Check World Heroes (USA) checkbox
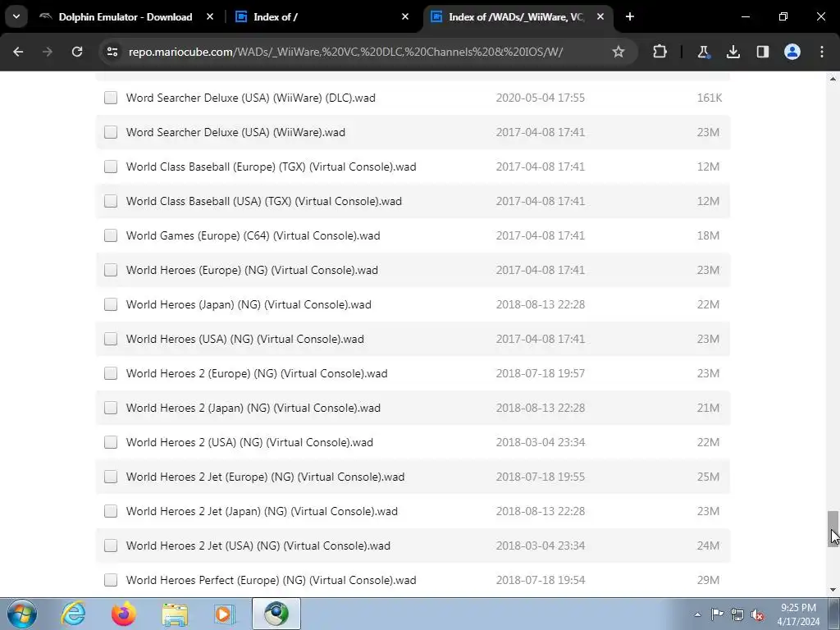 point(111,339)
